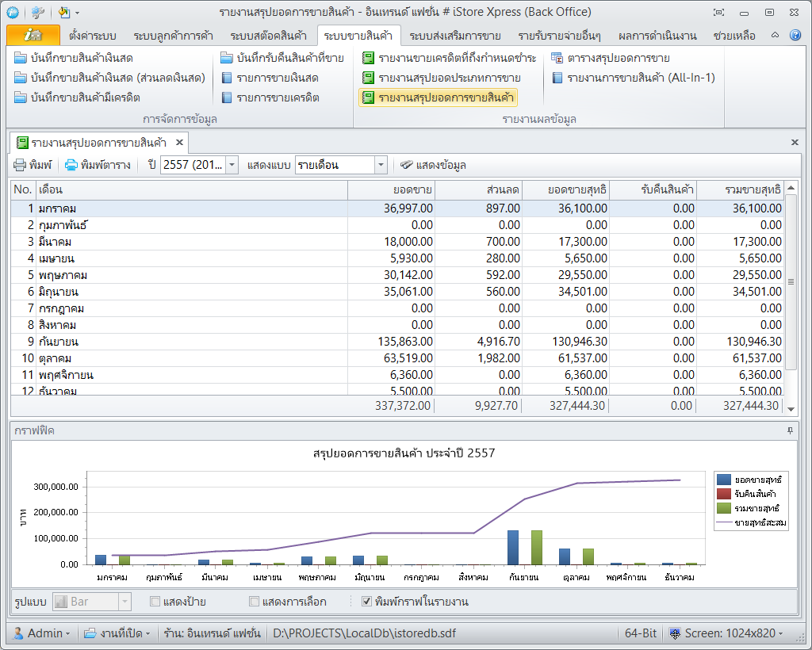Sort by the รับคืนสินค้า column header
The image size is (812, 650).
click(653, 189)
